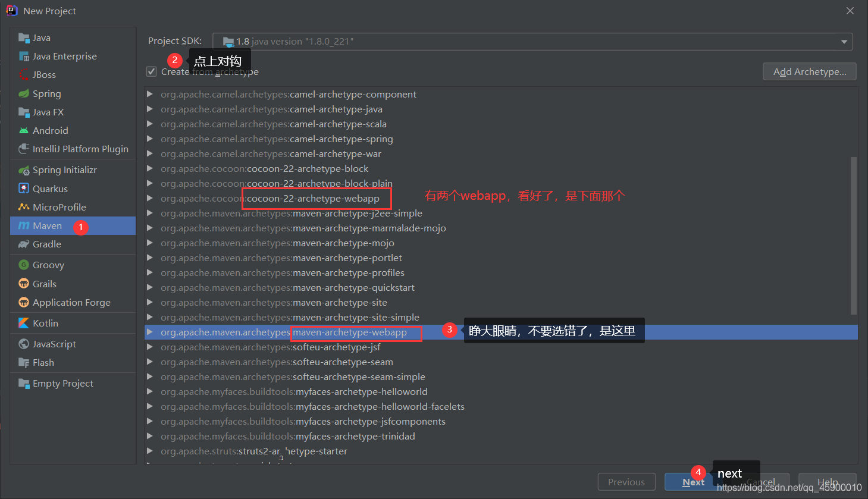The image size is (868, 499).
Task: Select maven-archetype-site row
Action: click(x=501, y=302)
